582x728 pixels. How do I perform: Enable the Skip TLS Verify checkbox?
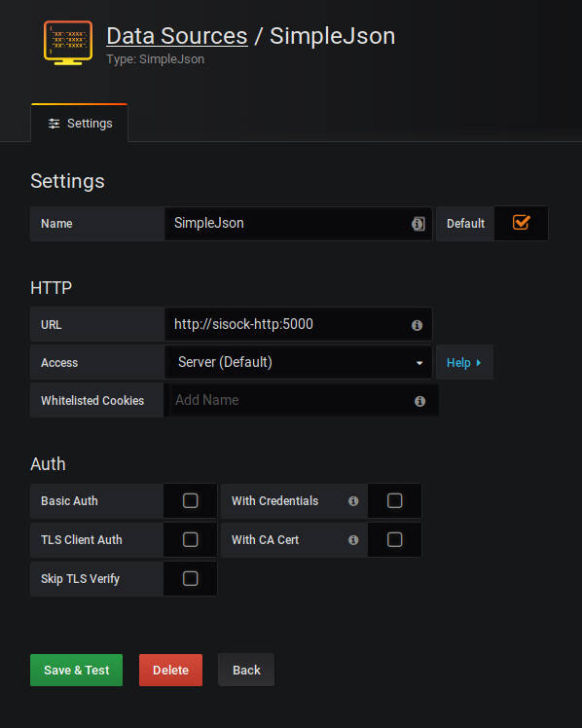191,578
